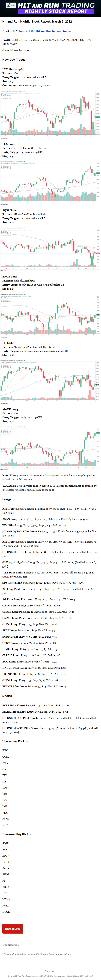Open the Hit and Run Success Guide link

tap(44, 31)
